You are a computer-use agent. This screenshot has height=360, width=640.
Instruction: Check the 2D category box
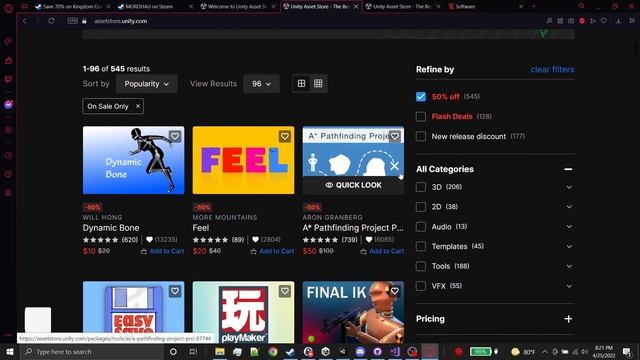pos(421,207)
